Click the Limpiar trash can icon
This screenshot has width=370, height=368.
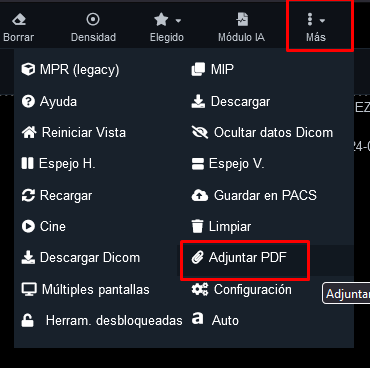[x=197, y=226]
